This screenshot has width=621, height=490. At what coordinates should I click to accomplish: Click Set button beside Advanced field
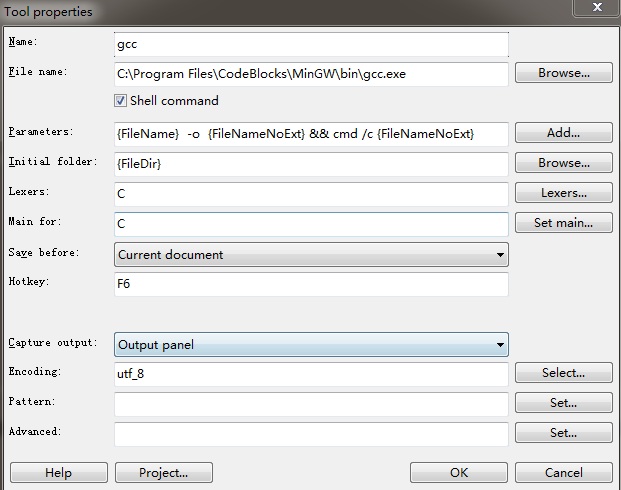(563, 433)
